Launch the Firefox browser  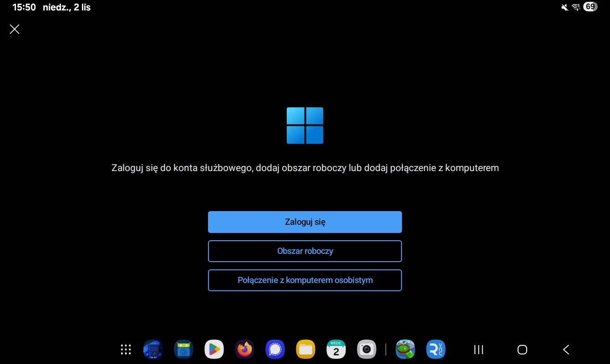[x=244, y=349]
